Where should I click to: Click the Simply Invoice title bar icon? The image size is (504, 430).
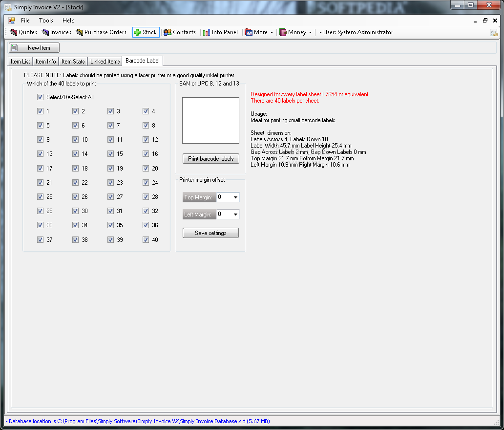point(8,7)
